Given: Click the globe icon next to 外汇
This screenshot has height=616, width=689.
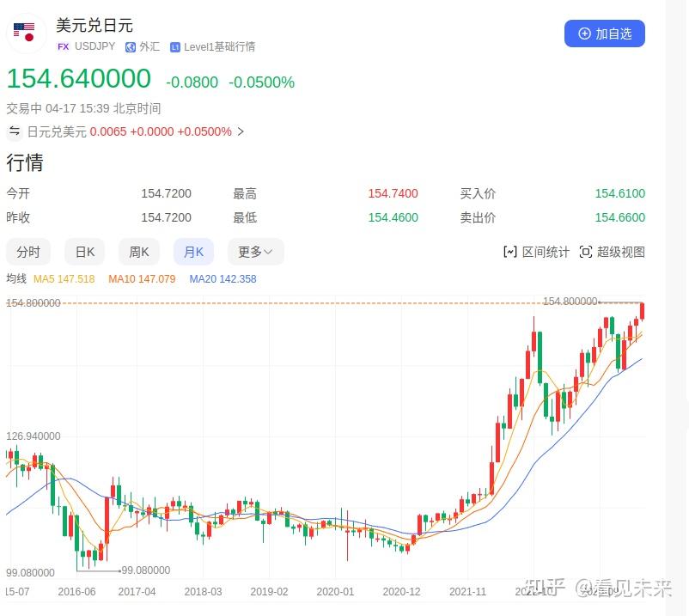Looking at the screenshot, I should point(130,47).
